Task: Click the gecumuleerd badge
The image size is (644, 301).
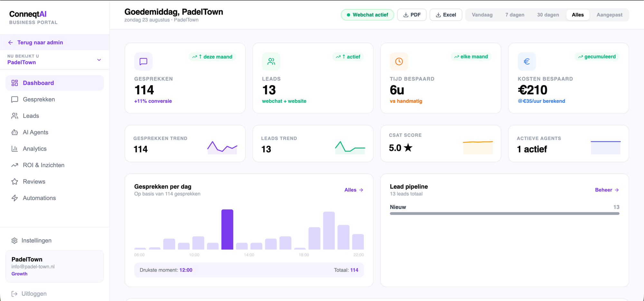Action: point(597,57)
